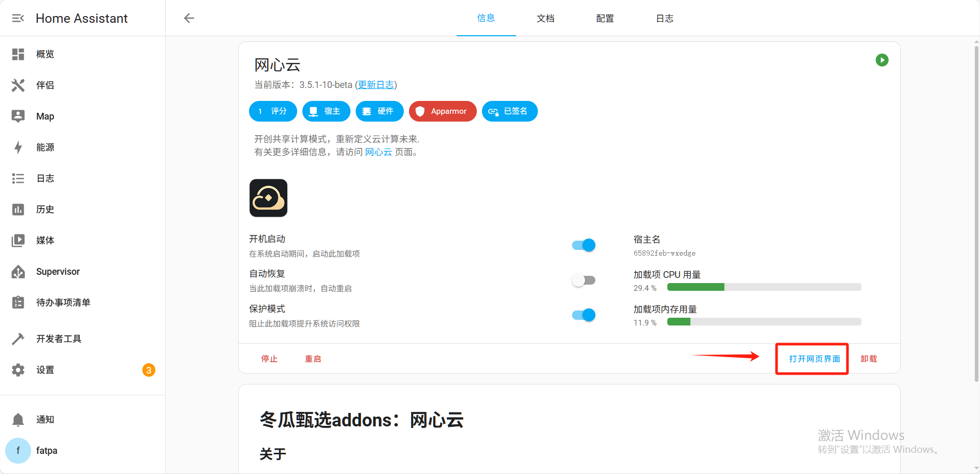Click the 加载项 CPU 用量 progress bar
The image size is (980, 474).
[x=764, y=287]
